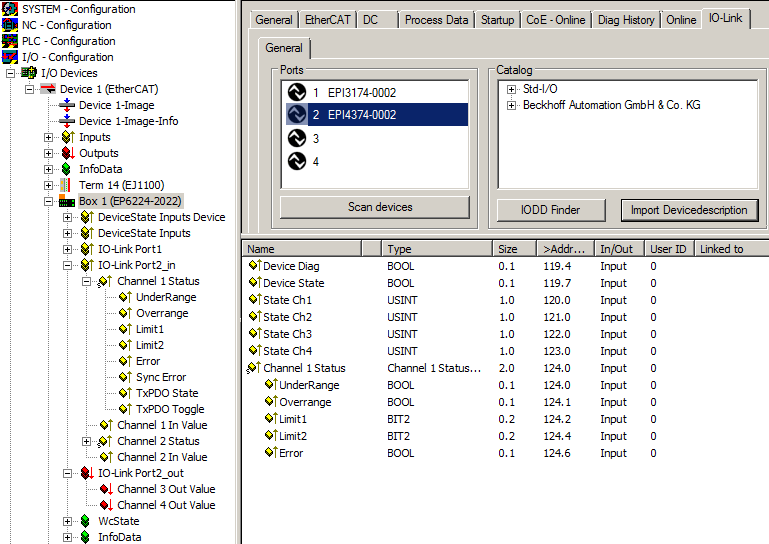
Task: Click the Scan devices button
Action: 375,207
